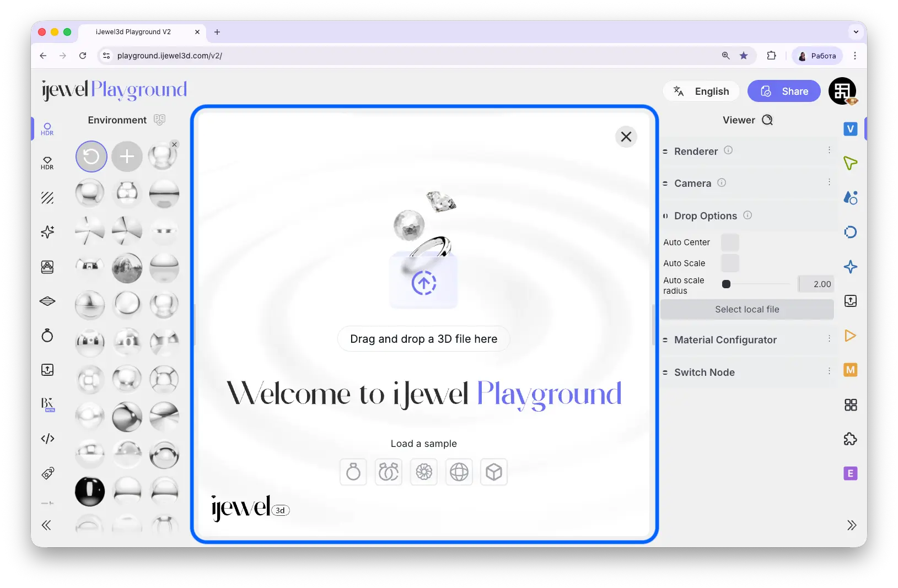Open the gem HDR tab icon
Viewport: 898px width, 588px height.
[x=47, y=163]
